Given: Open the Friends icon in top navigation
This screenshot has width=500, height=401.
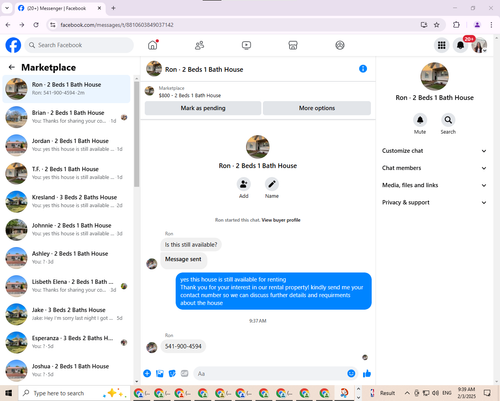Looking at the screenshot, I should [x=199, y=45].
